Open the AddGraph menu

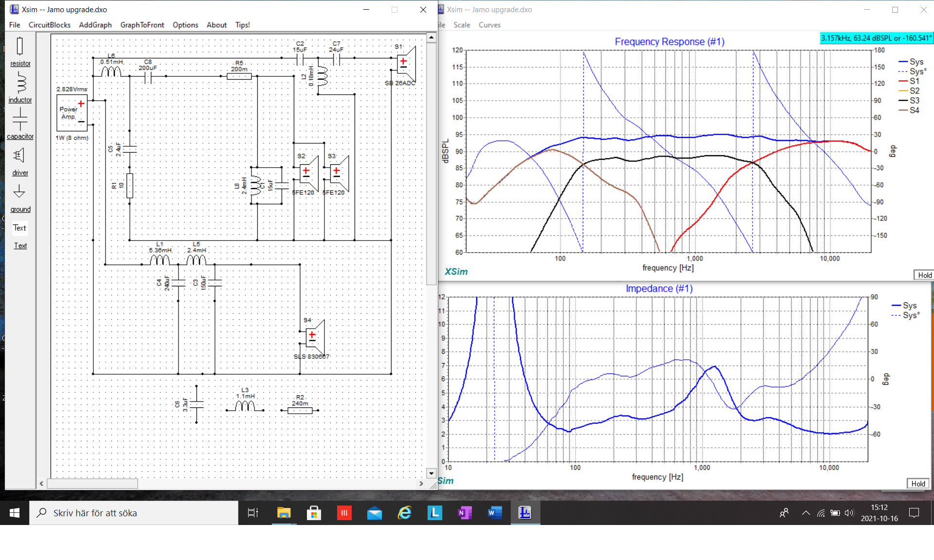coord(95,25)
